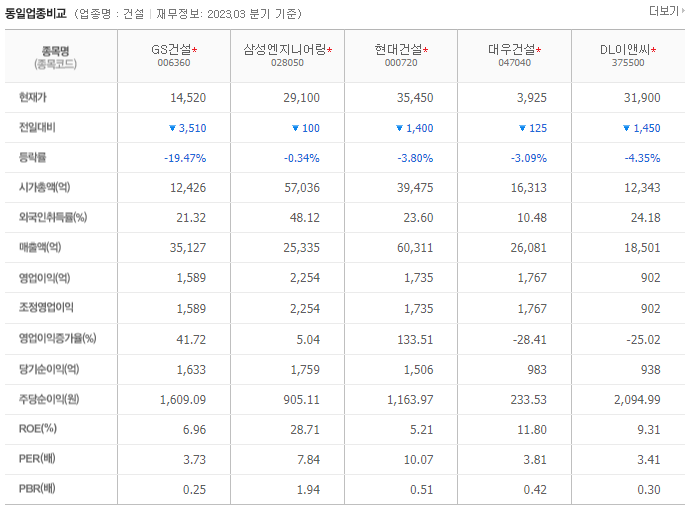The width and height of the screenshot is (697, 517).
Task: Click the PER(배) row label
Action: click(37, 458)
